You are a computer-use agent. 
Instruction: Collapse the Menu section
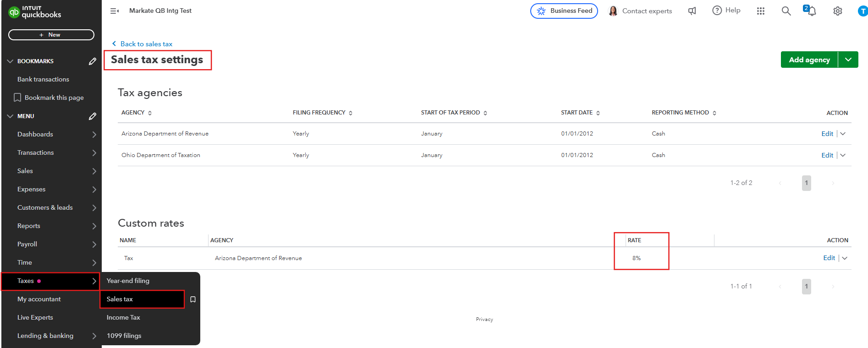(10, 116)
